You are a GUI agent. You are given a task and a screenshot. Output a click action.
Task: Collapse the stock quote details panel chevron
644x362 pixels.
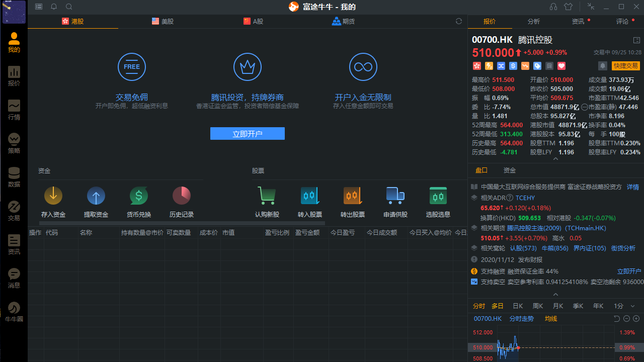coord(555,158)
